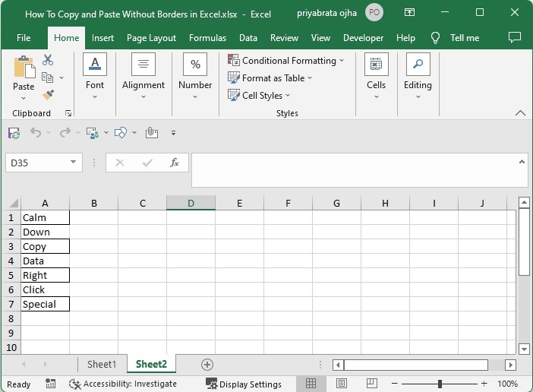Switch to the Sheet1 worksheet tab
The width and height of the screenshot is (533, 392).
(102, 365)
